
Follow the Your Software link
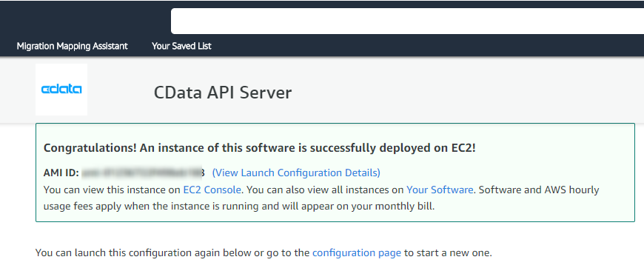pos(440,190)
